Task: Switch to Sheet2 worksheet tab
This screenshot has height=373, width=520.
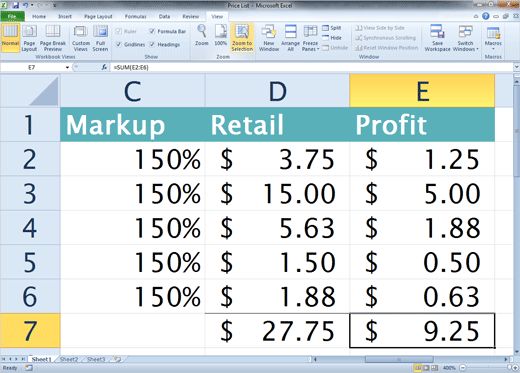Action: click(x=69, y=359)
